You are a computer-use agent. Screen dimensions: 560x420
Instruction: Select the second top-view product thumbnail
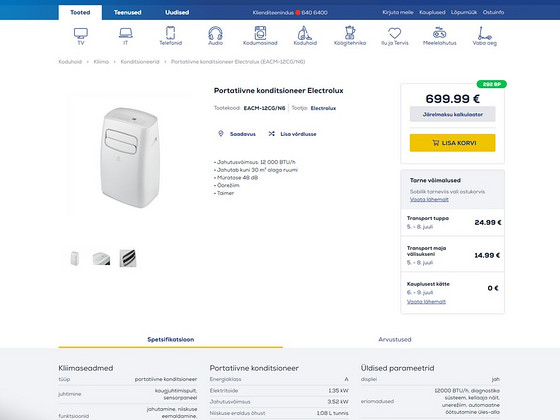click(x=101, y=258)
